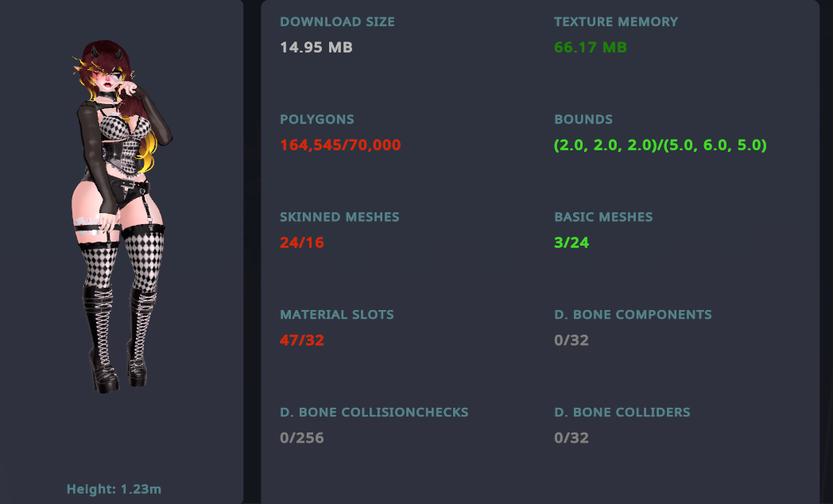The image size is (833, 504).
Task: Select the Material Slots heading
Action: (x=337, y=315)
